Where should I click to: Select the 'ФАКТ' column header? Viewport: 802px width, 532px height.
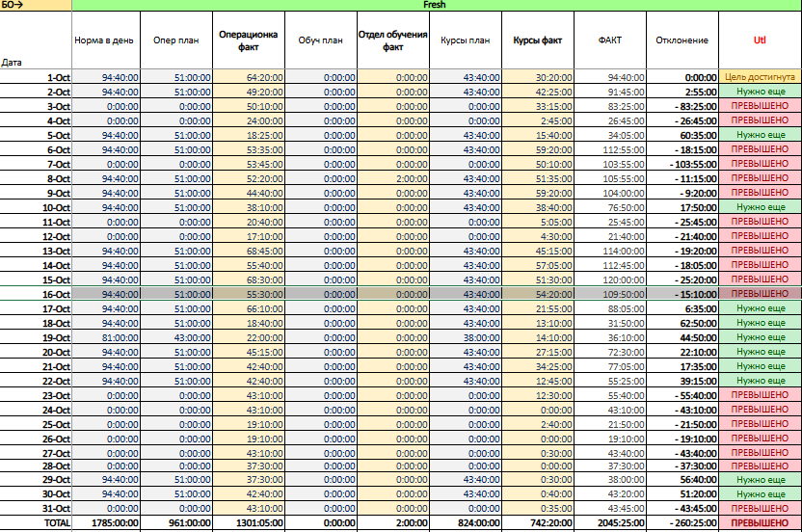tap(610, 40)
